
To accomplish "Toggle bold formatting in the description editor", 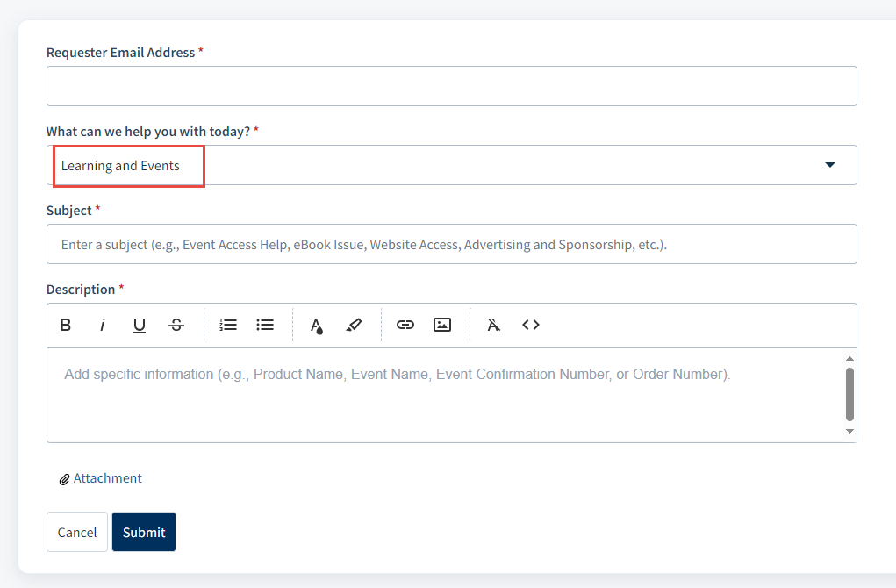I will point(66,325).
